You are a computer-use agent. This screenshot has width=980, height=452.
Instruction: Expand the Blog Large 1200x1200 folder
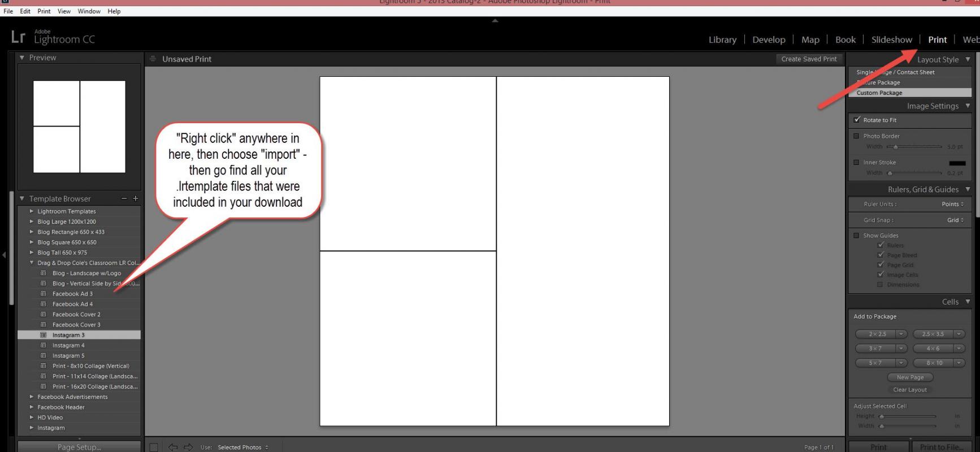point(32,221)
